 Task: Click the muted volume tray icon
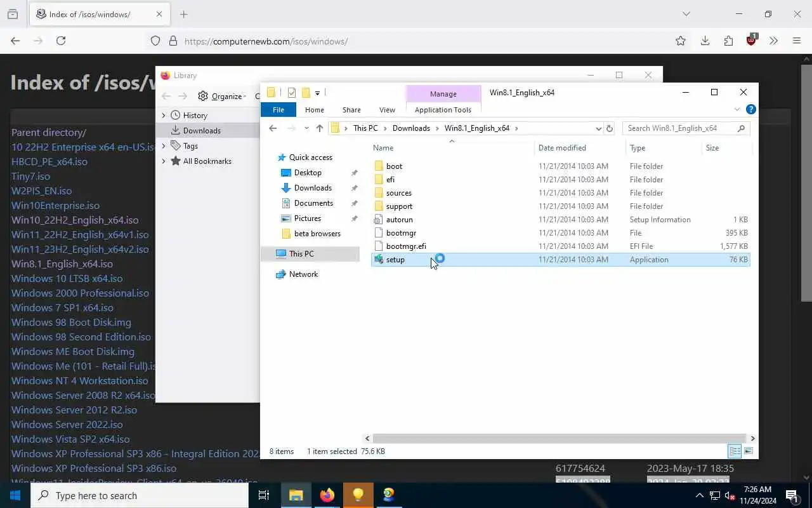(x=729, y=495)
